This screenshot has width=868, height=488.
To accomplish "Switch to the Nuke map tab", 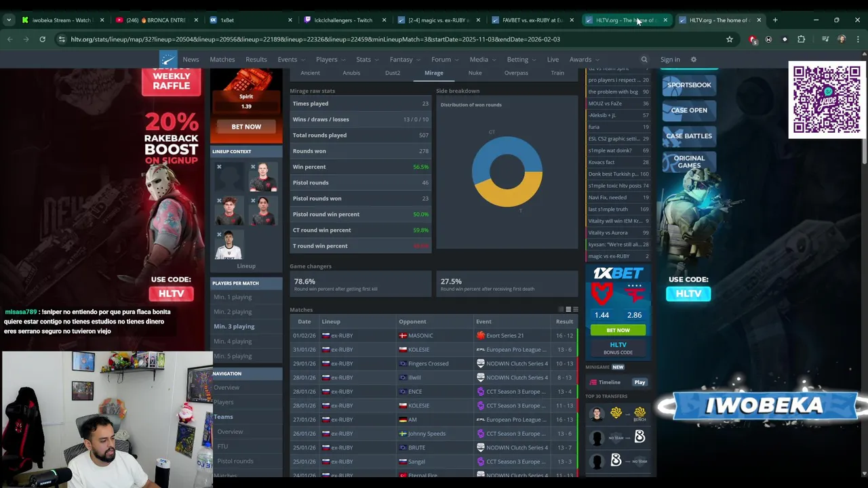I will tap(475, 73).
